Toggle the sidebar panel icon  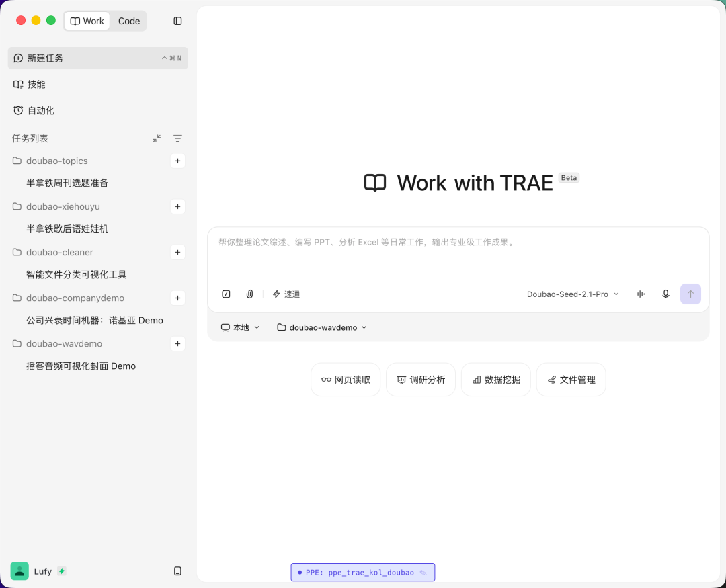click(177, 21)
